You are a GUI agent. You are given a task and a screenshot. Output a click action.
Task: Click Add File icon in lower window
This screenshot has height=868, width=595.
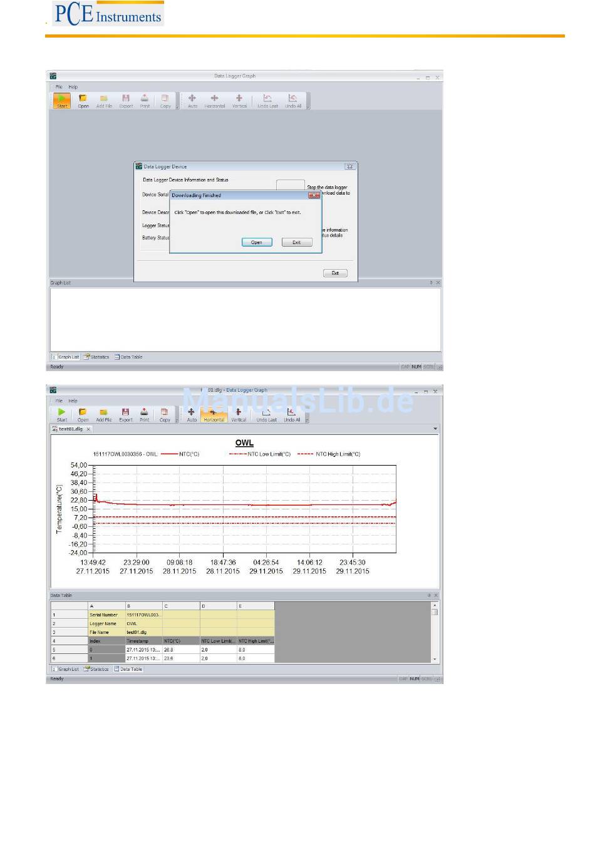104,414
